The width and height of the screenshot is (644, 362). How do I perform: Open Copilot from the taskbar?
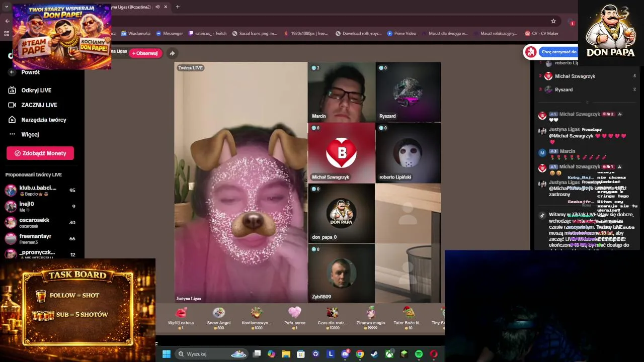tap(271, 354)
